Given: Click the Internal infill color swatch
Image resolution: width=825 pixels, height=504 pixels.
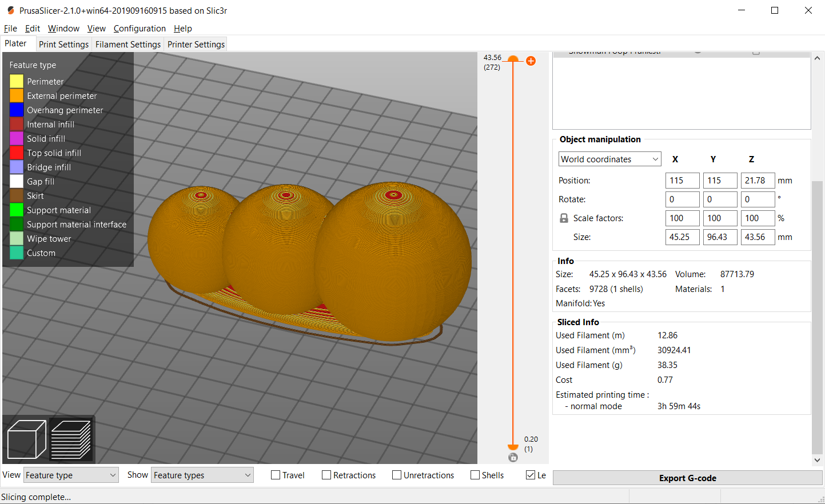Looking at the screenshot, I should click(17, 124).
